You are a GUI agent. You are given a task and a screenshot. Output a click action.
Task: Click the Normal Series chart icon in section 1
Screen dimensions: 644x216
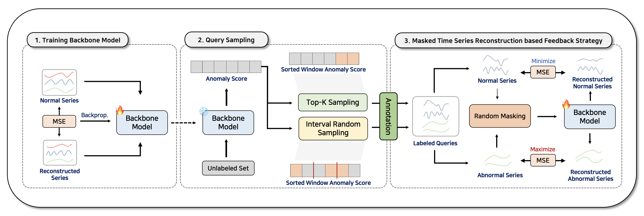pos(59,83)
